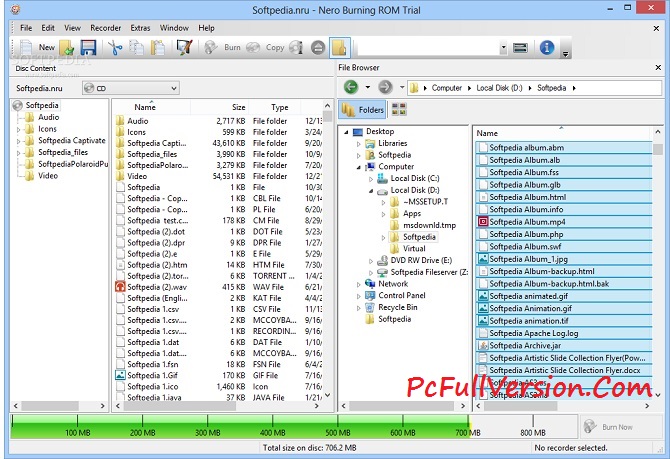This screenshot has height=459, width=670.
Task: Click the File Browser back button
Action: [351, 87]
